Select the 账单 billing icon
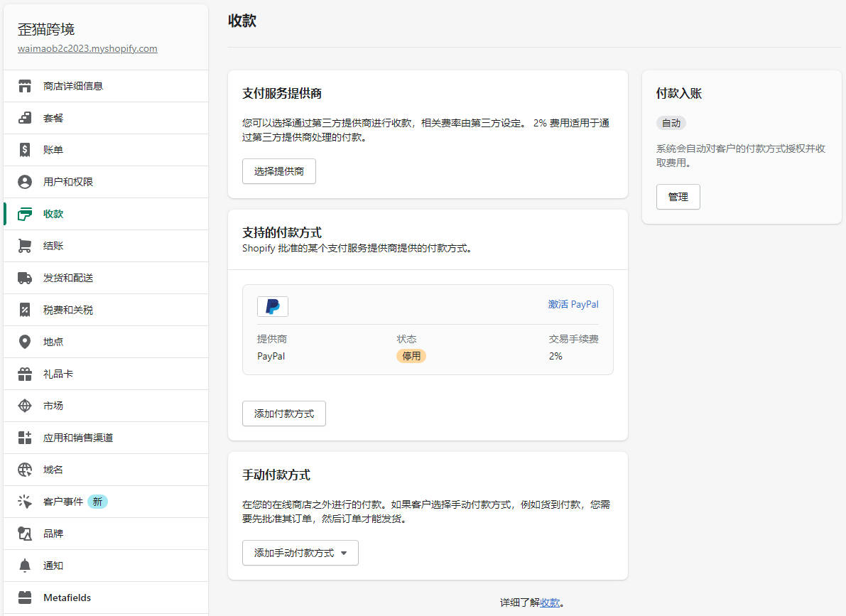The height and width of the screenshot is (616, 846). 26,149
